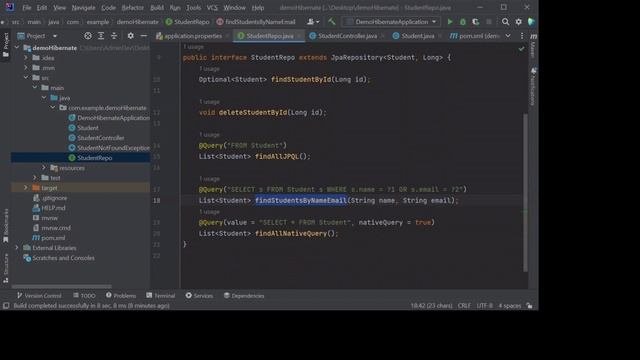This screenshot has width=640, height=360.
Task: Collapse the demoHibernate root folder
Action: click(x=17, y=48)
